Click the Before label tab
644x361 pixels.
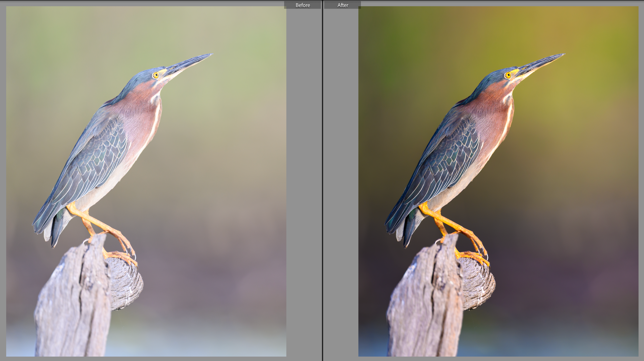(x=302, y=5)
